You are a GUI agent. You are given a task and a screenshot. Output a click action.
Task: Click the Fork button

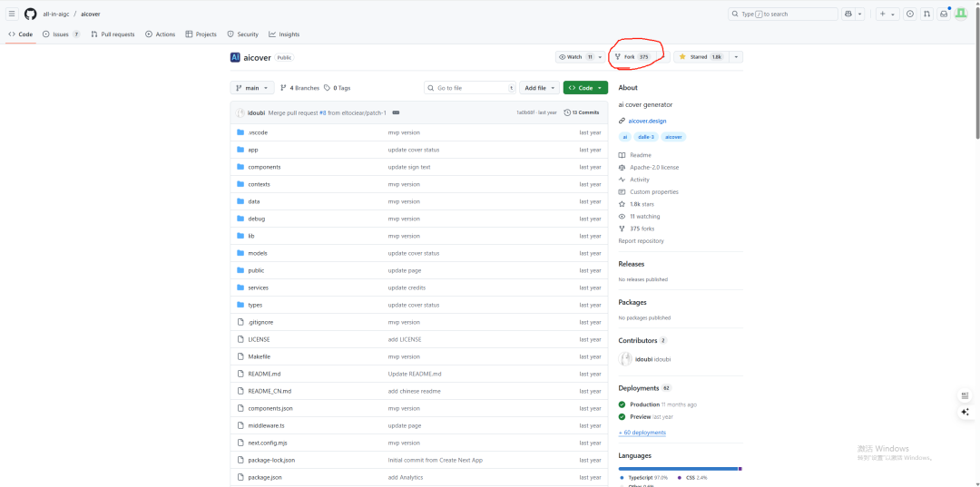630,57
